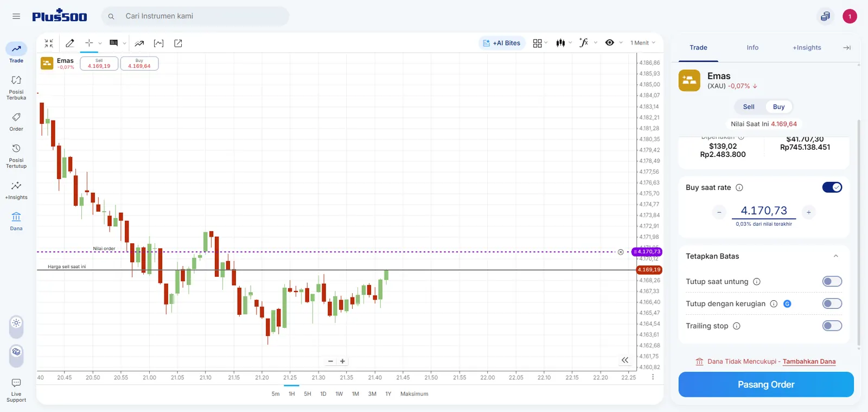Image resolution: width=868 pixels, height=412 pixels.
Task: Expand annotation tool dropdown arrow
Action: [x=124, y=43]
